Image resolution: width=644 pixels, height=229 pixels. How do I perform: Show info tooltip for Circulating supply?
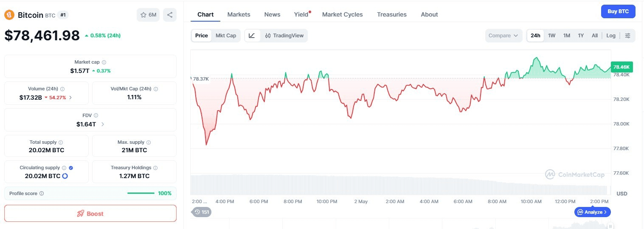tap(64, 168)
